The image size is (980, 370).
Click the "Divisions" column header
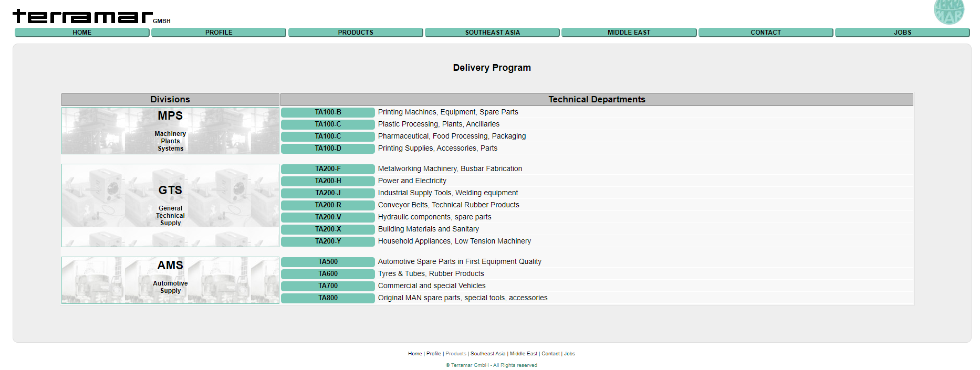(x=170, y=100)
